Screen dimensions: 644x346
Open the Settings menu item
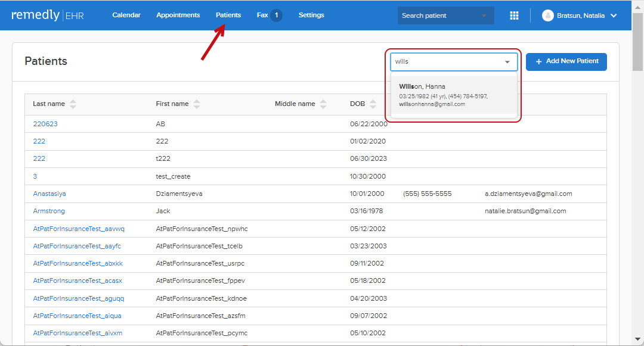(x=311, y=15)
